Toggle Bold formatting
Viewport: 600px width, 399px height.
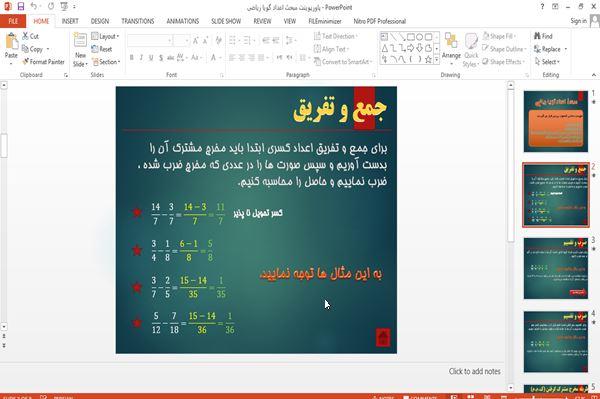point(132,58)
